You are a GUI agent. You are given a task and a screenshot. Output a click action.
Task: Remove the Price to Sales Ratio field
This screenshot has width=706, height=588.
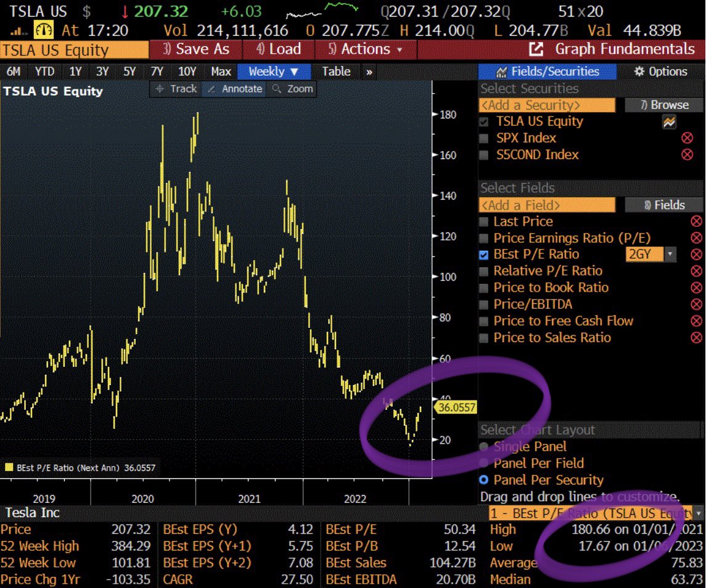pyautogui.click(x=696, y=337)
